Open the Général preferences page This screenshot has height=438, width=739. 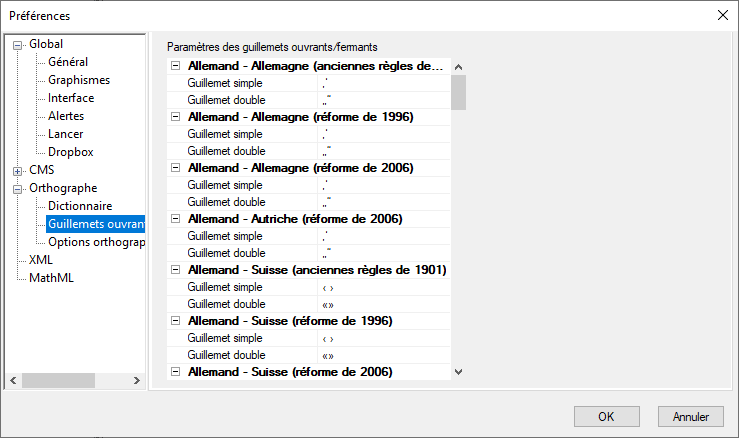click(x=67, y=62)
